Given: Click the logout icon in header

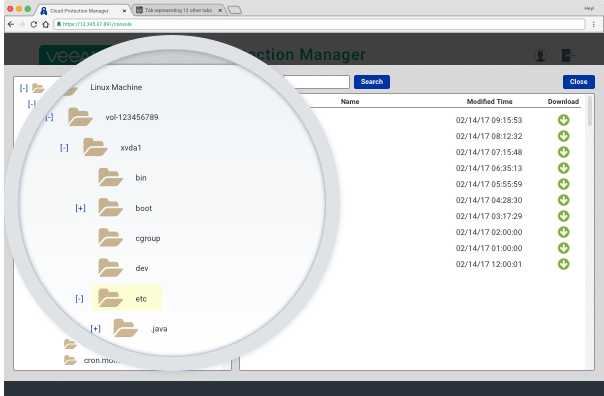Looking at the screenshot, I should point(567,55).
